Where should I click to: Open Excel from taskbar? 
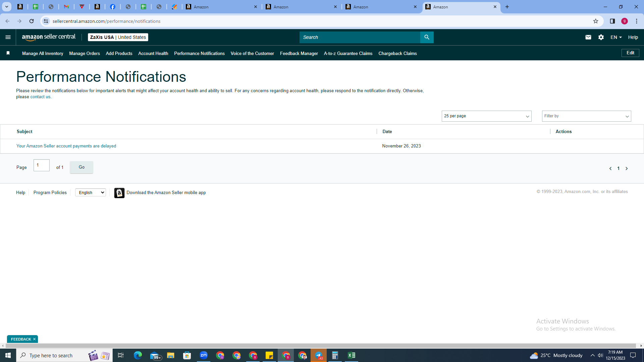tap(352, 355)
